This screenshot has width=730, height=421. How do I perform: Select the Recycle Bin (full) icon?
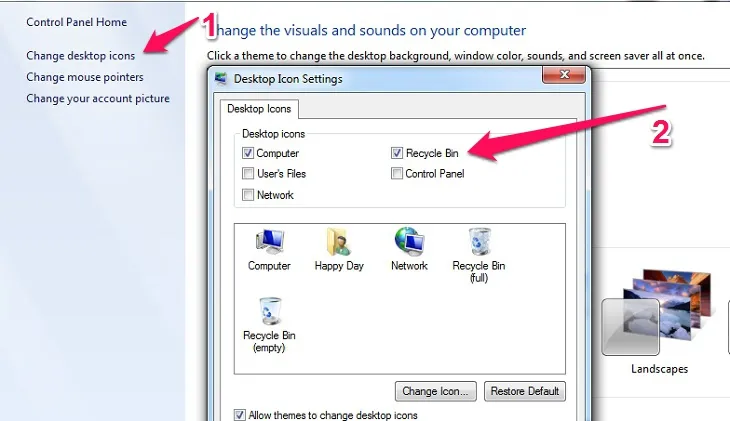coord(478,244)
